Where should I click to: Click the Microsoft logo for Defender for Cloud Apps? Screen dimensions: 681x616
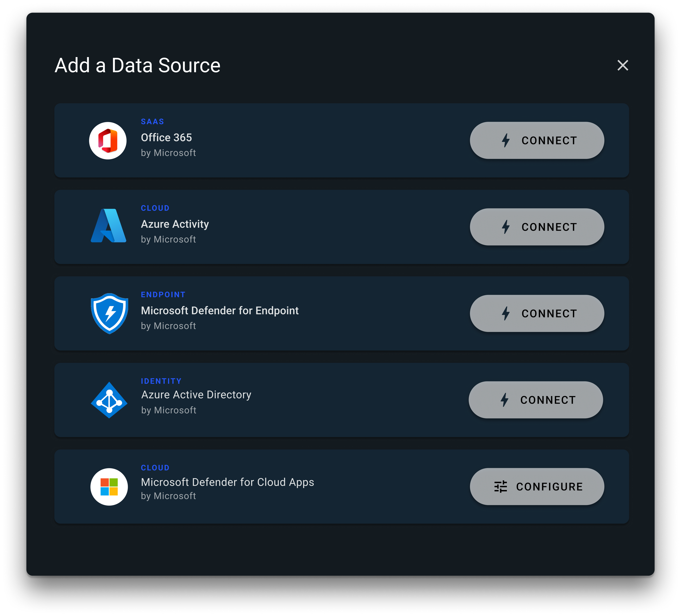point(109,487)
